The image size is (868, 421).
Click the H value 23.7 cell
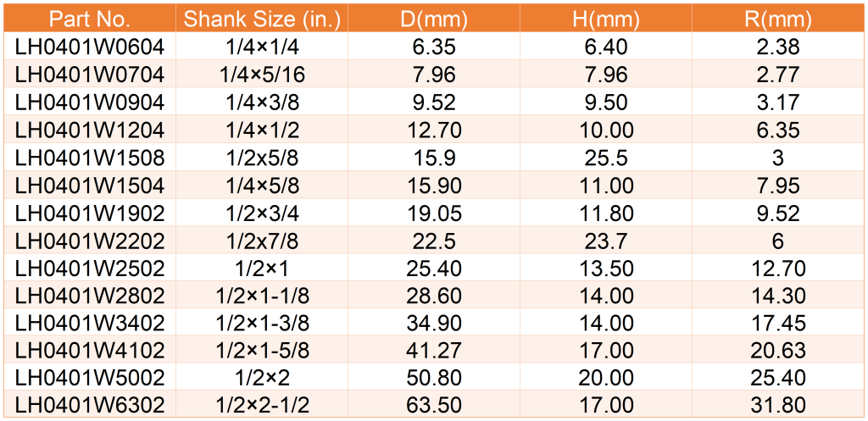tap(606, 240)
